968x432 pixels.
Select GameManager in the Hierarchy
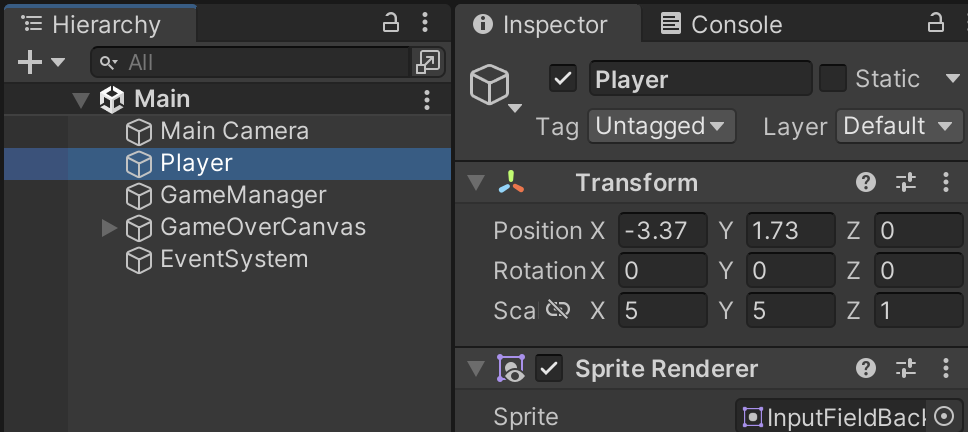pos(243,195)
